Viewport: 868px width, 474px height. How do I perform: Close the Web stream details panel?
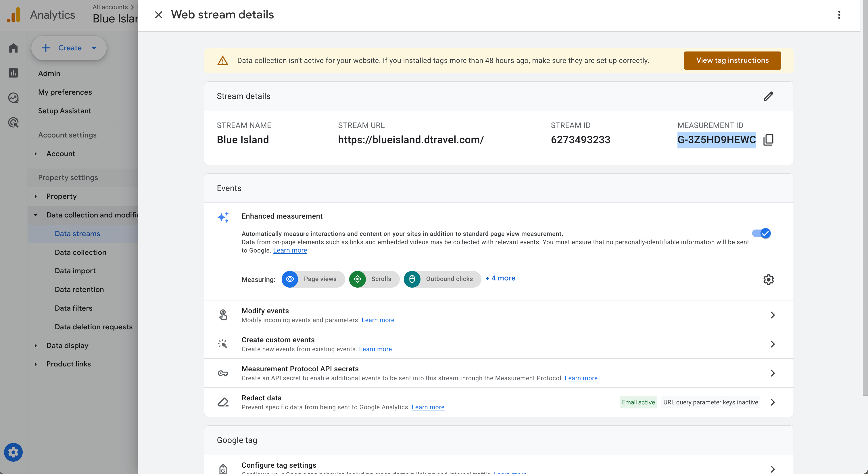point(158,15)
